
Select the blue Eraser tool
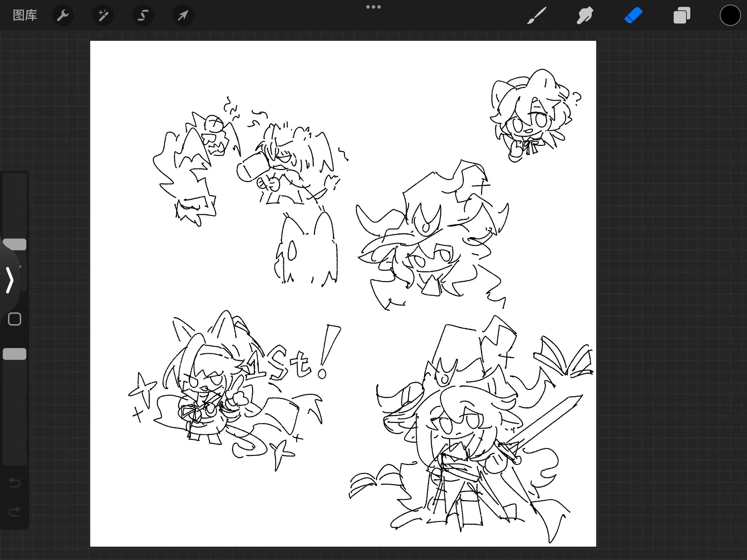(x=633, y=16)
